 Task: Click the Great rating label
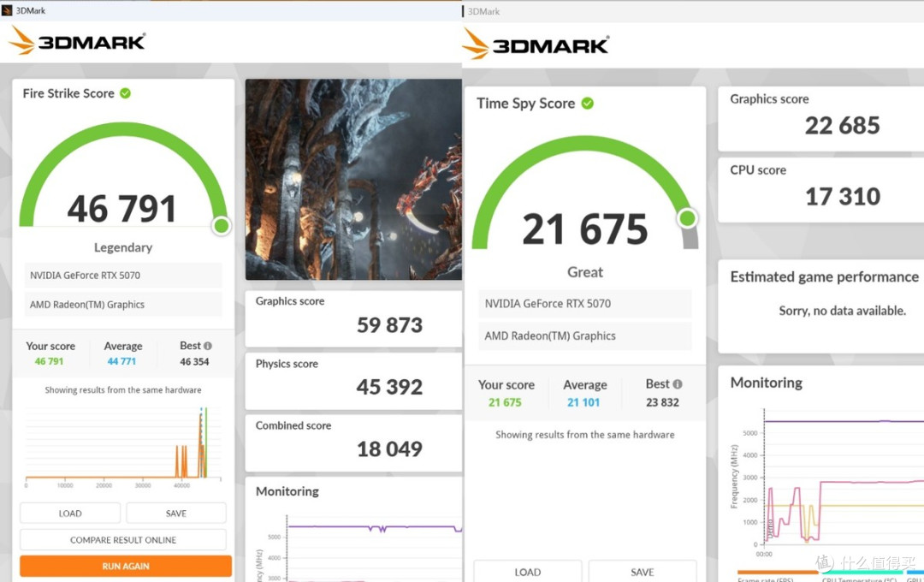tap(585, 272)
